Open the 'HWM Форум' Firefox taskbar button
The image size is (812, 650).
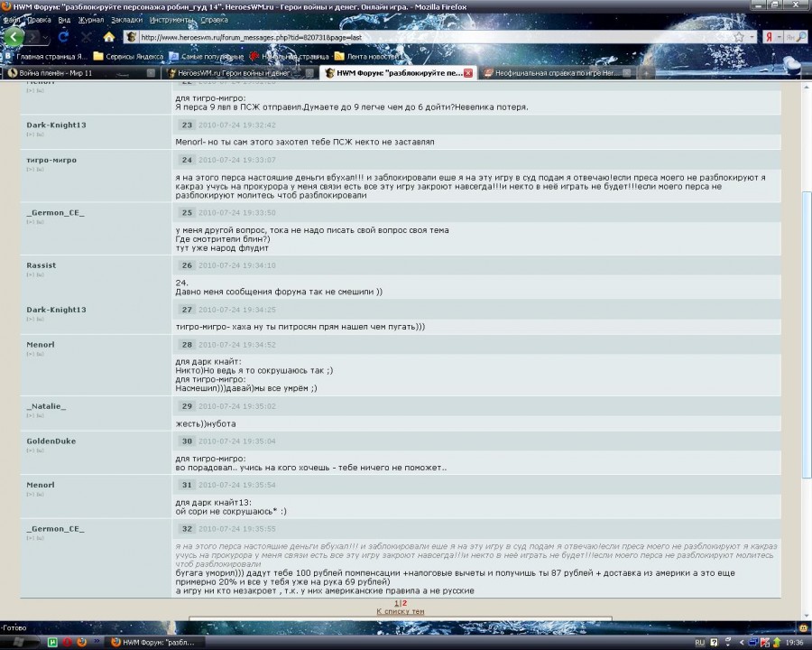[155, 642]
